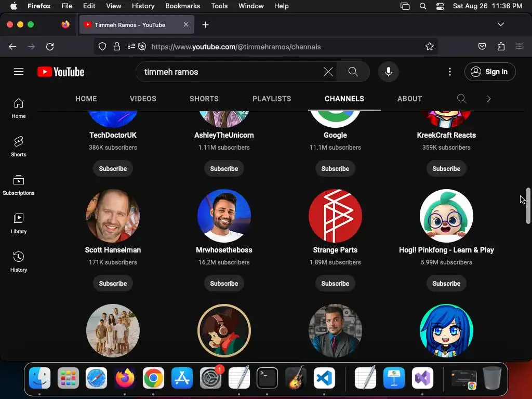Open System Settings from the Dock
This screenshot has width=532, height=399.
pos(210,378)
